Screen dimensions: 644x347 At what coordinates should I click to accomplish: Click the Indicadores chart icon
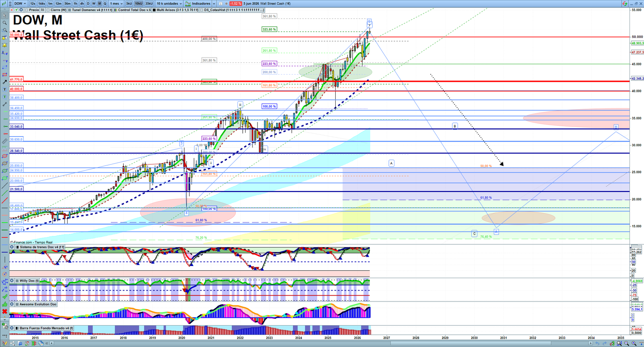(x=188, y=4)
